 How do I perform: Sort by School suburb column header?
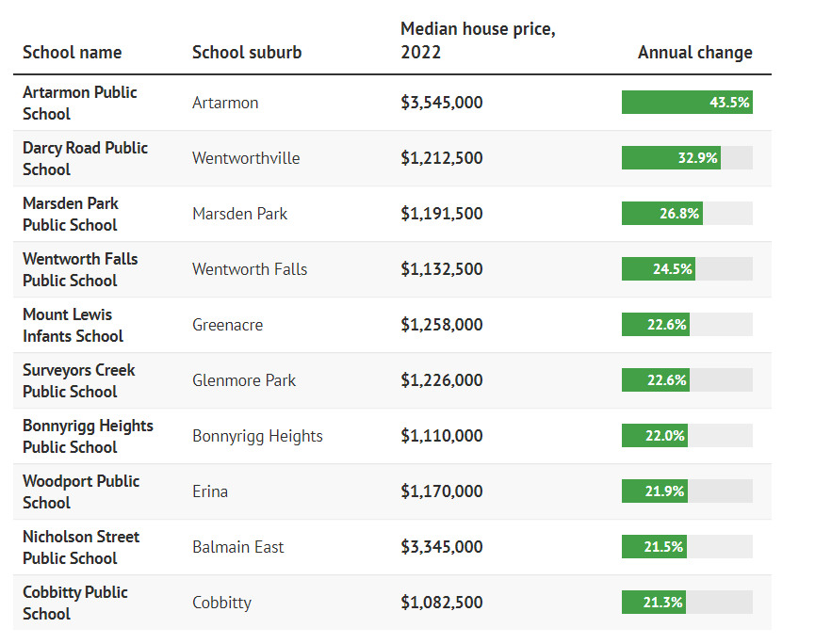(x=247, y=53)
